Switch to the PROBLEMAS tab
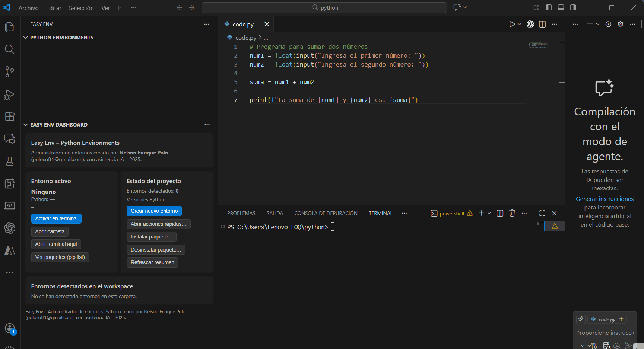 pos(241,213)
